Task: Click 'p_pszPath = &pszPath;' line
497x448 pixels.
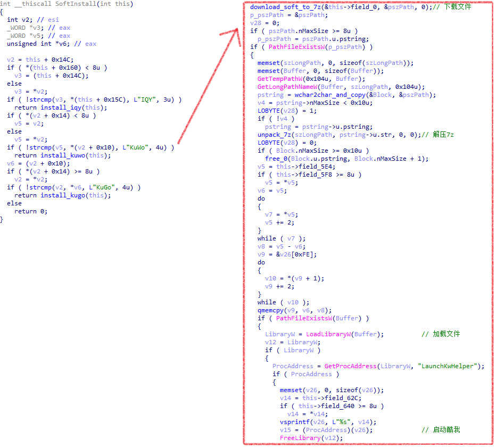Action: [x=289, y=15]
